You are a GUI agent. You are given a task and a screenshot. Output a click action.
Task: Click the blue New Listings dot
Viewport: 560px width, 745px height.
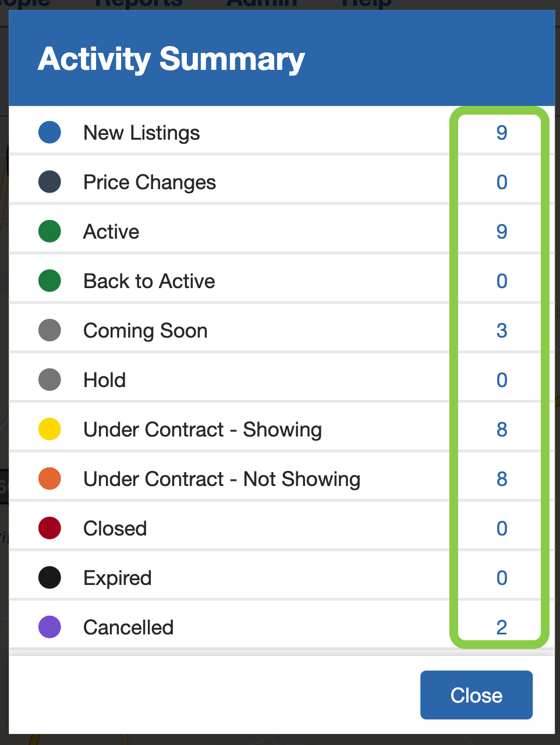[x=50, y=133]
